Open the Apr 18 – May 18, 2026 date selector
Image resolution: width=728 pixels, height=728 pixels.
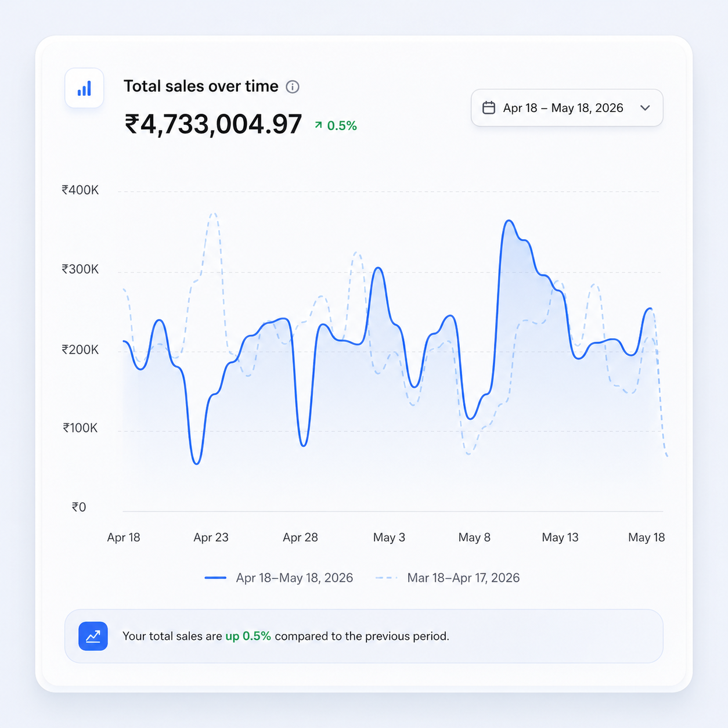tap(567, 108)
